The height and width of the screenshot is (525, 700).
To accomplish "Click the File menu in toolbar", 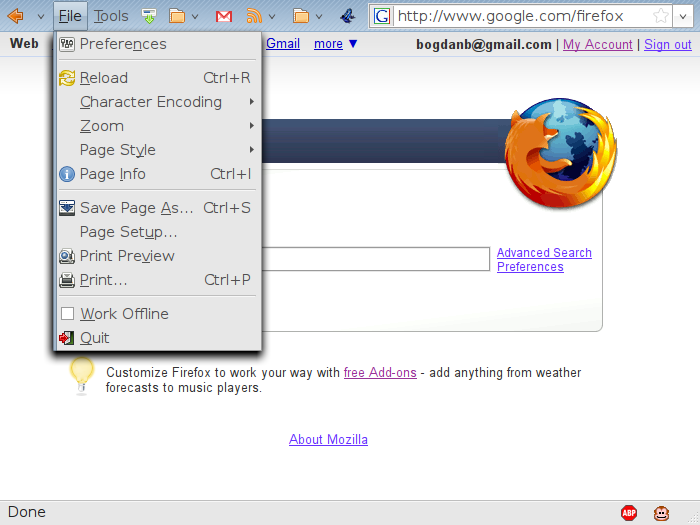I will point(70,16).
